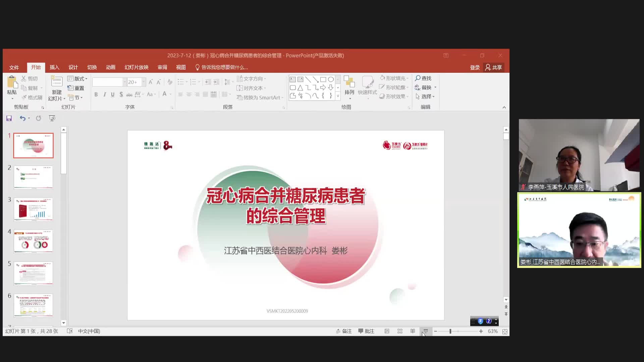Screen dimensions: 644x362
Task: Open the font size dropdown
Action: coord(144,82)
